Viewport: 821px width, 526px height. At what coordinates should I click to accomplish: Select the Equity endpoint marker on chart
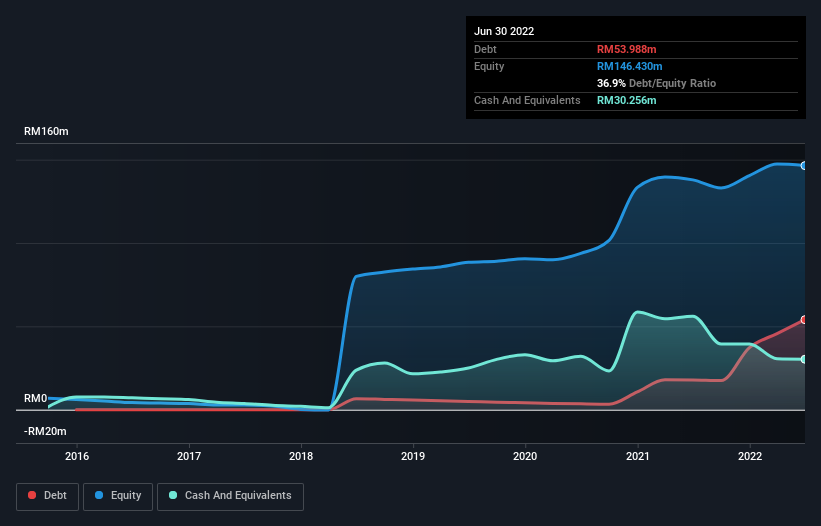point(804,166)
